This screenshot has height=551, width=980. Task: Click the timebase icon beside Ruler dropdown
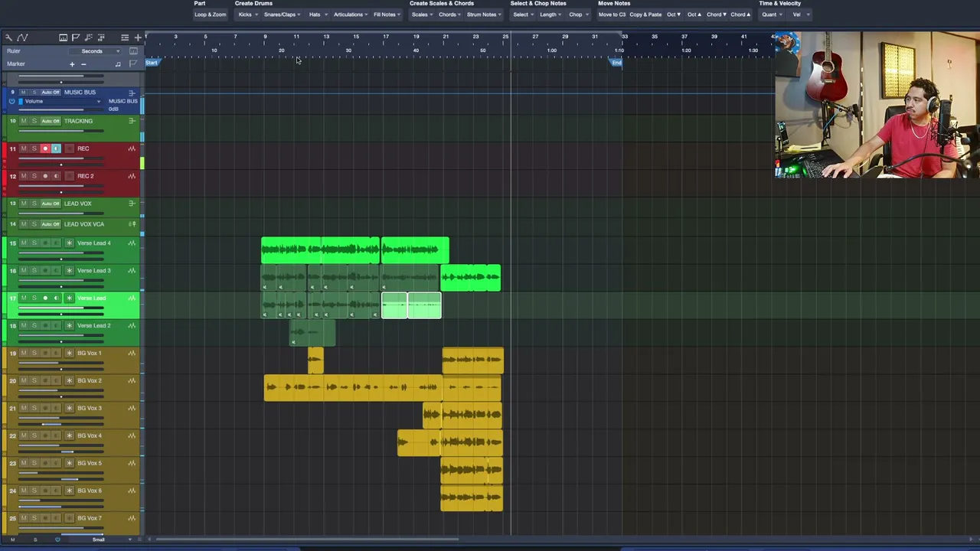(133, 51)
